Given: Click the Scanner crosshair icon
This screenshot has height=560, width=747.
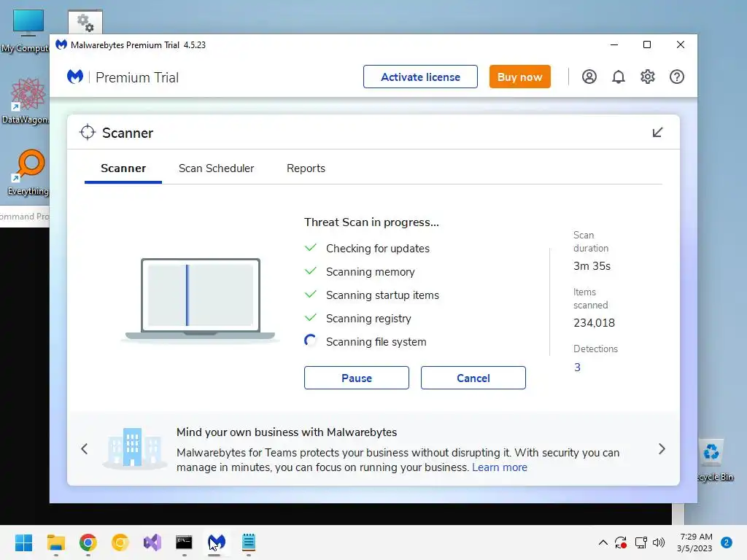Looking at the screenshot, I should tap(88, 133).
